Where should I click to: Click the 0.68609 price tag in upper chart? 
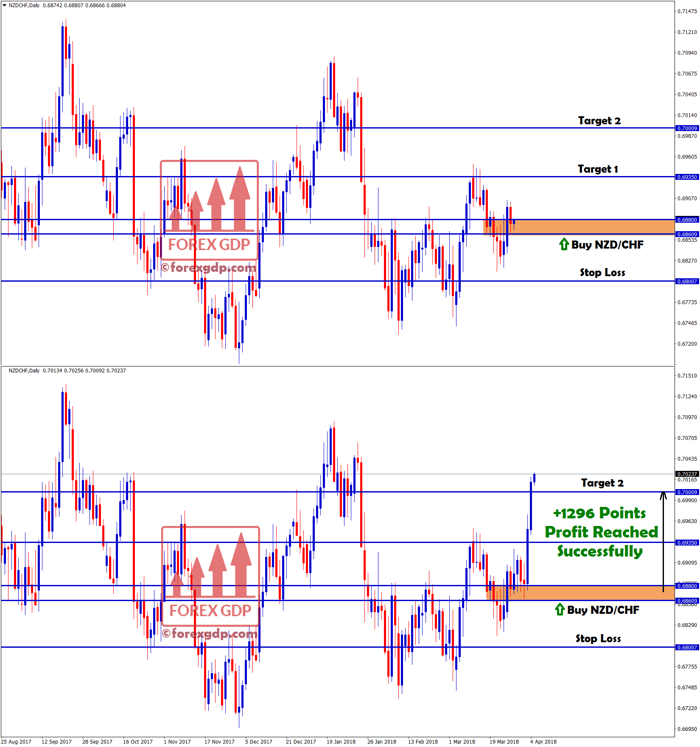click(687, 234)
